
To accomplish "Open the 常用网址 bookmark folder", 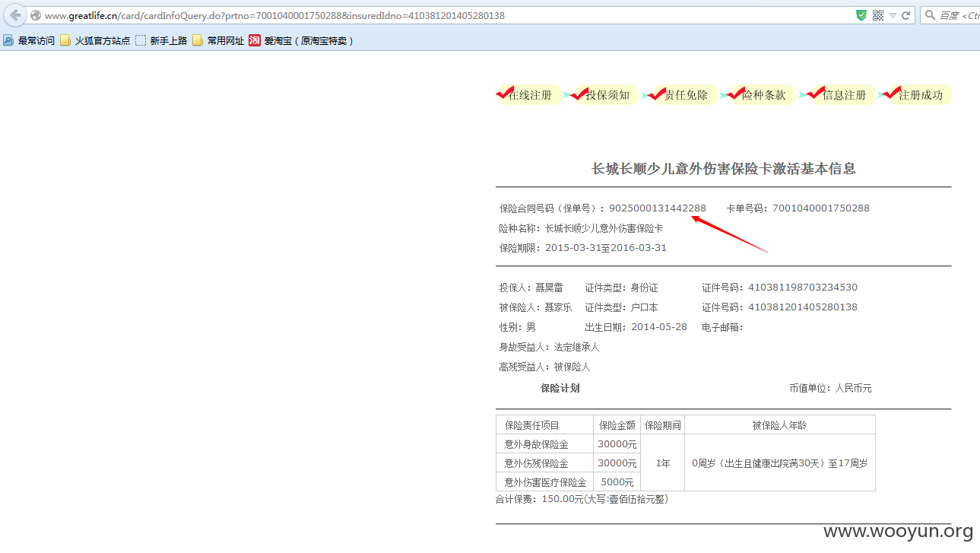I will [x=218, y=41].
